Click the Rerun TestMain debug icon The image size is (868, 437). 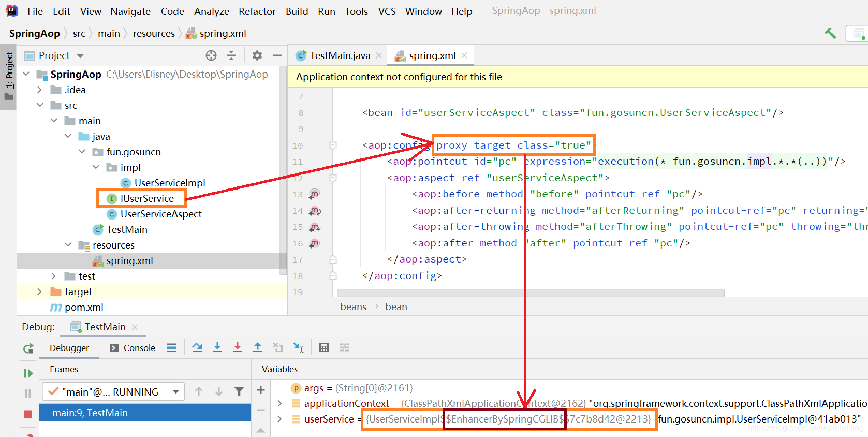coord(28,348)
